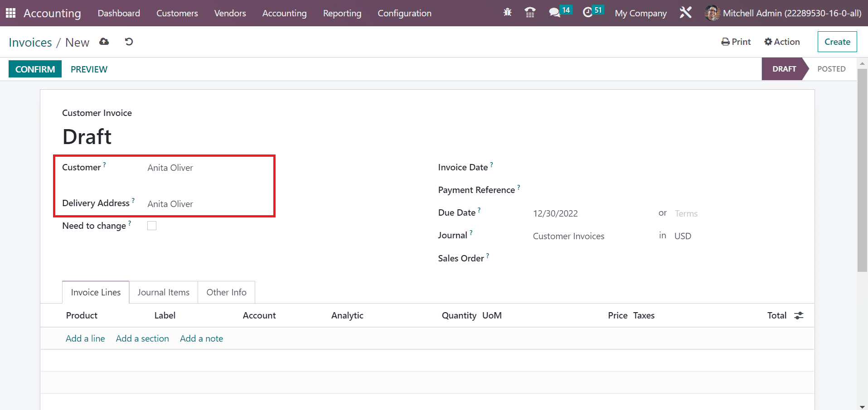
Task: Open the Accounting menu item
Action: (285, 13)
